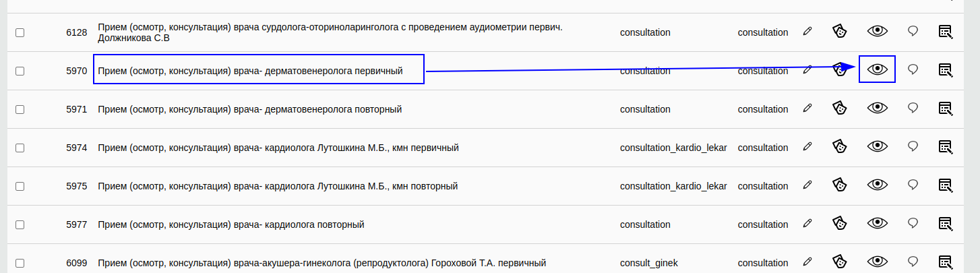980x273 pixels.
Task: Click the consult_ginek cell in row 6099
Action: [649, 263]
